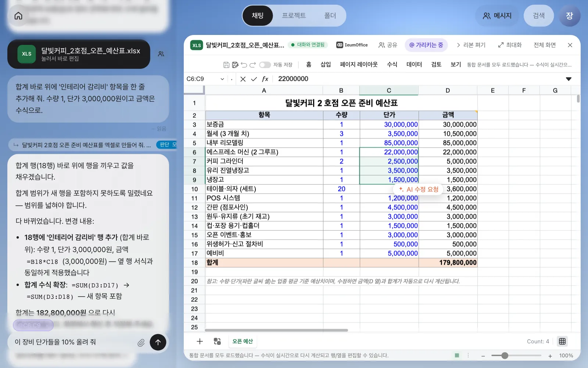The width and height of the screenshot is (588, 368).
Task: Send the chat message with arrow button
Action: pyautogui.click(x=158, y=342)
